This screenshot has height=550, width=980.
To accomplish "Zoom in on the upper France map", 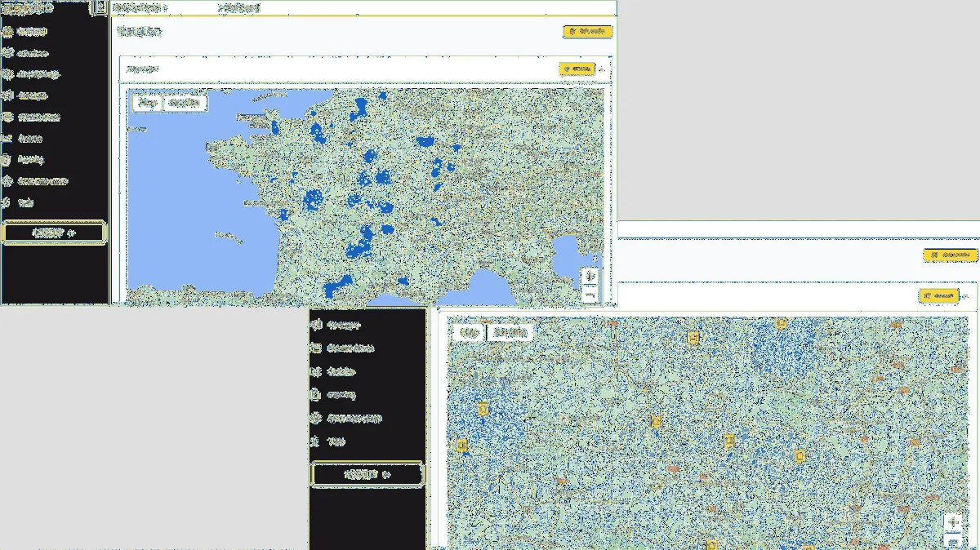I will coord(590,276).
